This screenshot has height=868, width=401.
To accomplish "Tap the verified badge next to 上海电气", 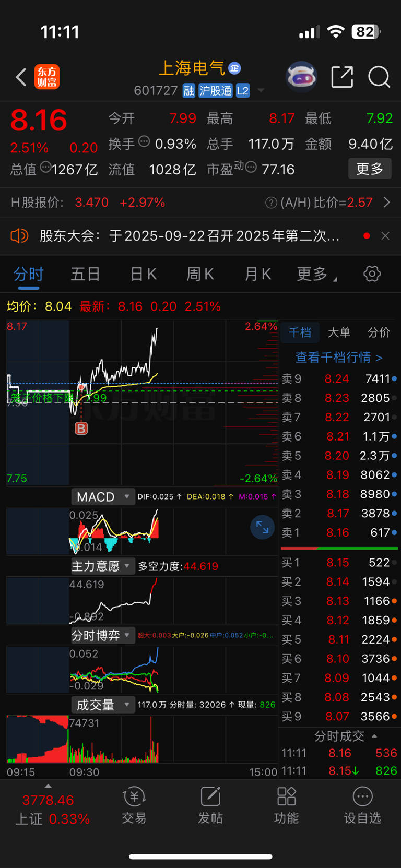I will point(234,68).
